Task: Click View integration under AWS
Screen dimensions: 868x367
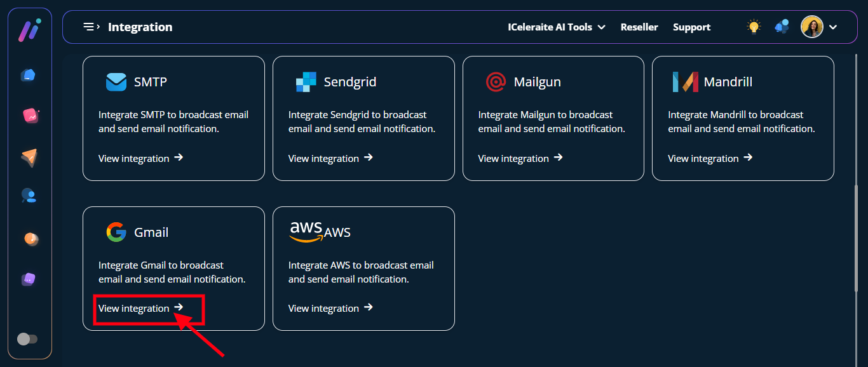Action: pos(330,308)
